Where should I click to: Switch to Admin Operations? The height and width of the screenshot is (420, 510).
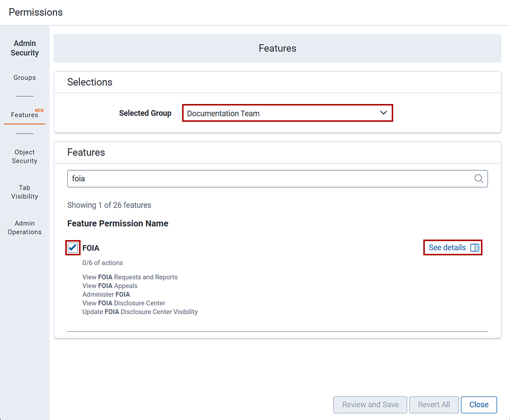coord(24,227)
